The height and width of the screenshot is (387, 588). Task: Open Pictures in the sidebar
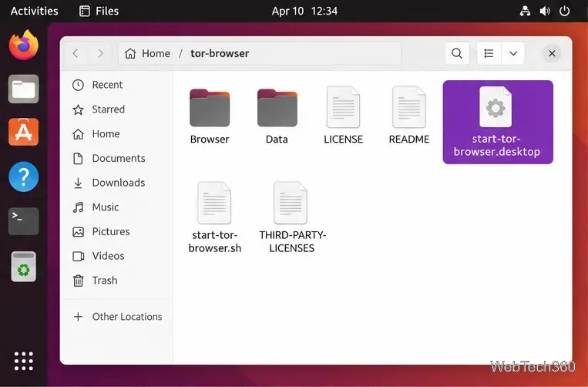click(116, 231)
